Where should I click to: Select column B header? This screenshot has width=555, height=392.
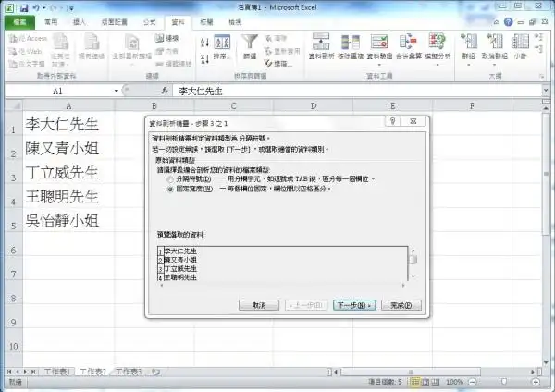[x=154, y=105]
